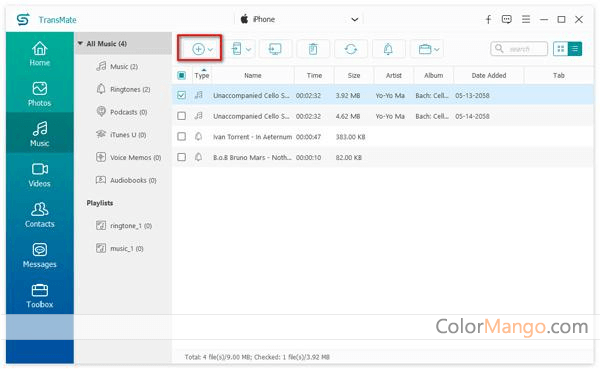Click the toolbox briefcase toolbar icon

pos(424,49)
